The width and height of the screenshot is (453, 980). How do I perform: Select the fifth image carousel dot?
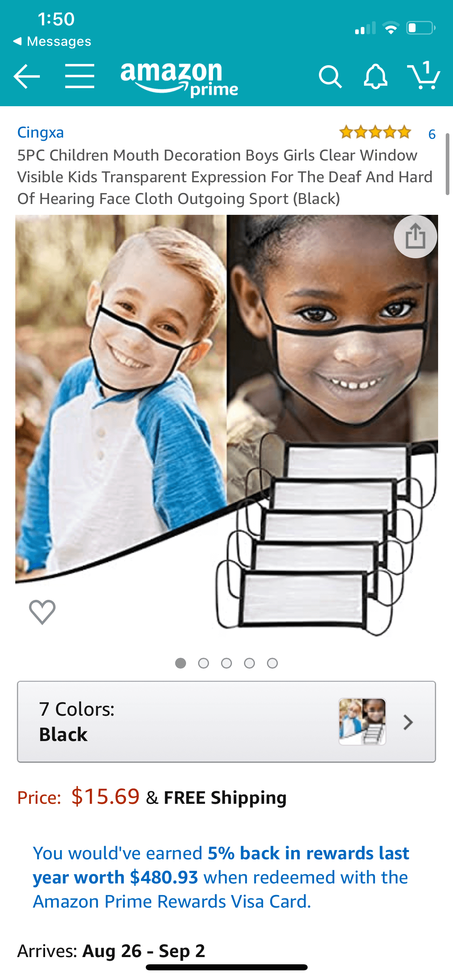point(273,663)
